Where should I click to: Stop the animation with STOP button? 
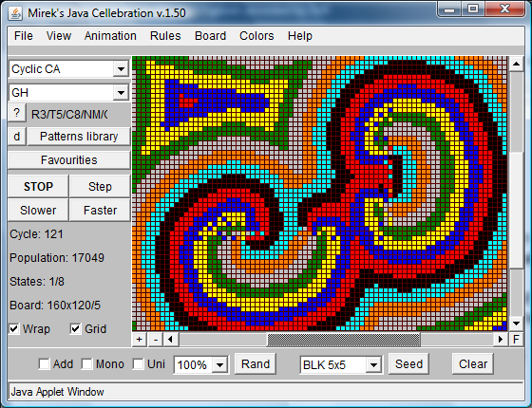[x=38, y=186]
